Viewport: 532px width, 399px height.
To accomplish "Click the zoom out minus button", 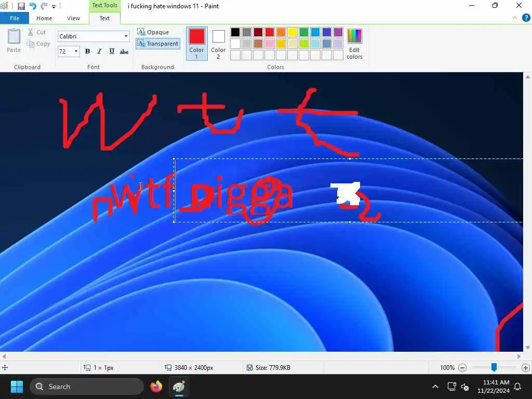I will point(462,368).
